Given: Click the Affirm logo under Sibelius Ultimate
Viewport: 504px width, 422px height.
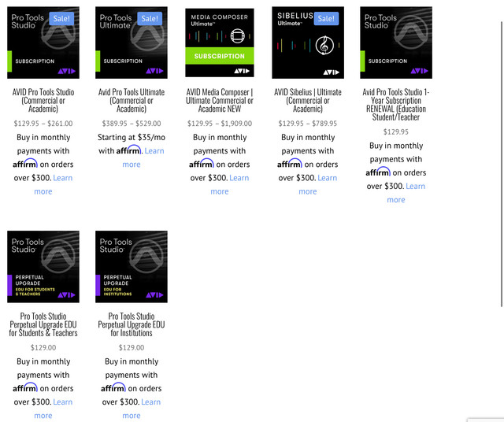Looking at the screenshot, I should point(290,163).
